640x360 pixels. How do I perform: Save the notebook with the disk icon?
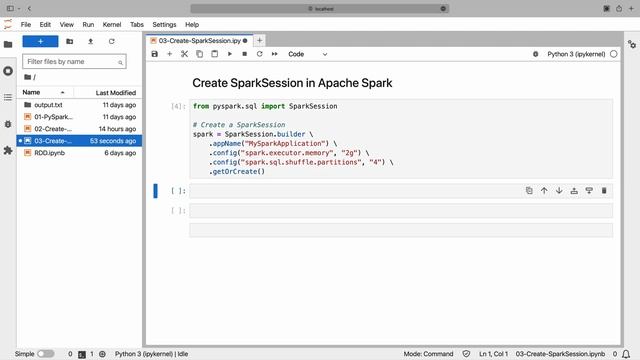pos(154,54)
